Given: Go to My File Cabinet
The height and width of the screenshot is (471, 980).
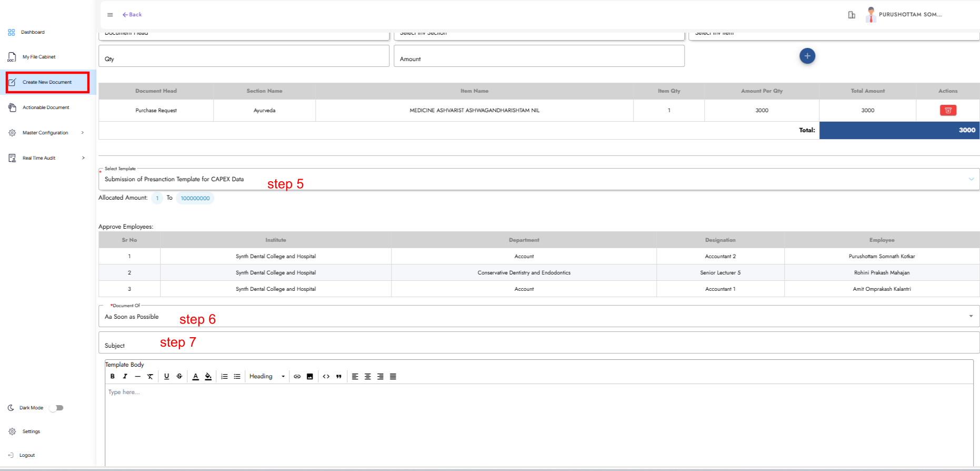Looking at the screenshot, I should click(39, 57).
